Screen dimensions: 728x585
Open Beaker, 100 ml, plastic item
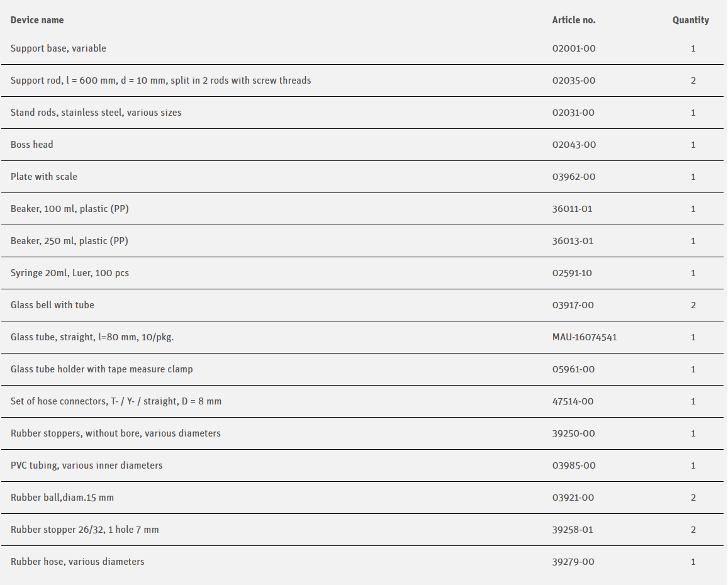pyautogui.click(x=69, y=209)
